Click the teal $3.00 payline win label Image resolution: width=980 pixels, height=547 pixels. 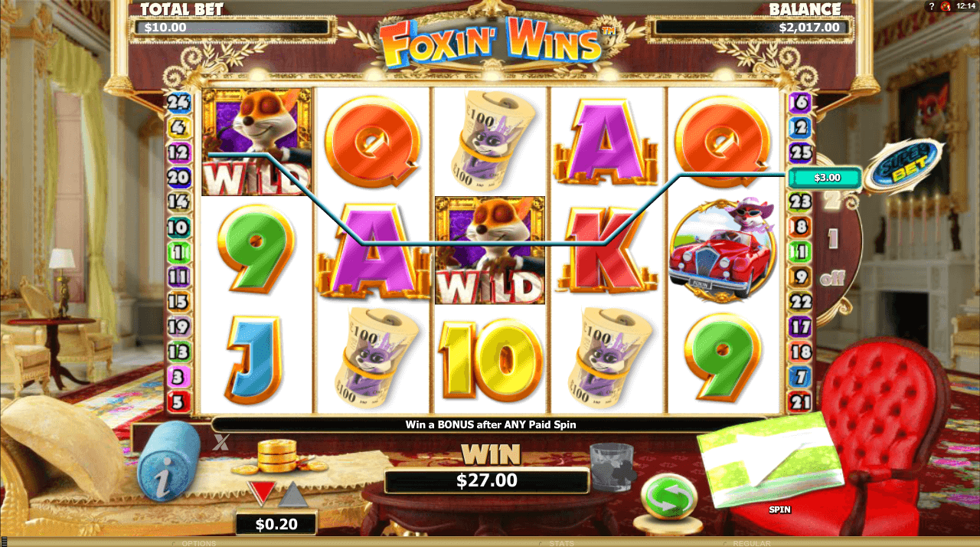[825, 178]
